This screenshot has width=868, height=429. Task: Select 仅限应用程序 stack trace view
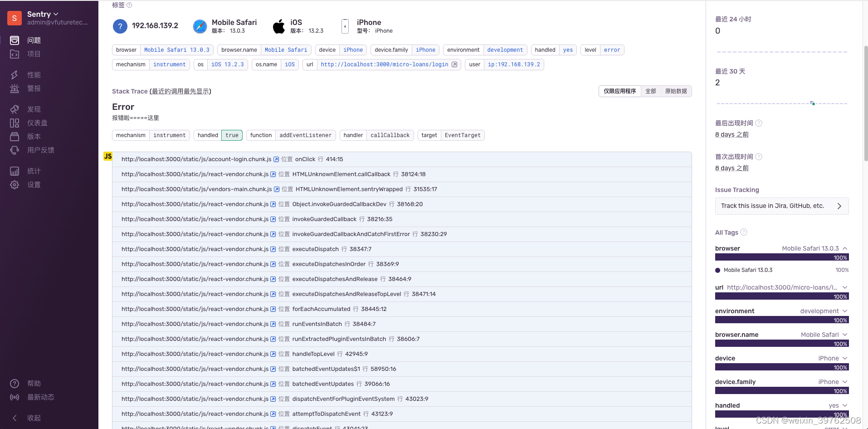click(619, 91)
